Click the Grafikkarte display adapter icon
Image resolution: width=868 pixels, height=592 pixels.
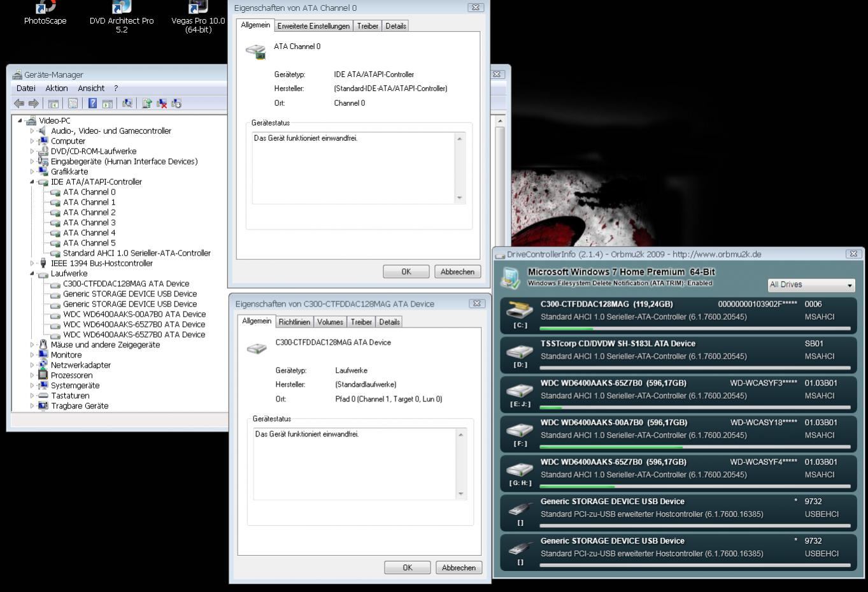(x=43, y=171)
